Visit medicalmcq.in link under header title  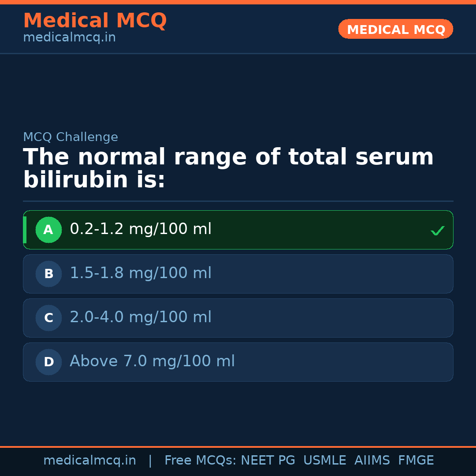(69, 38)
